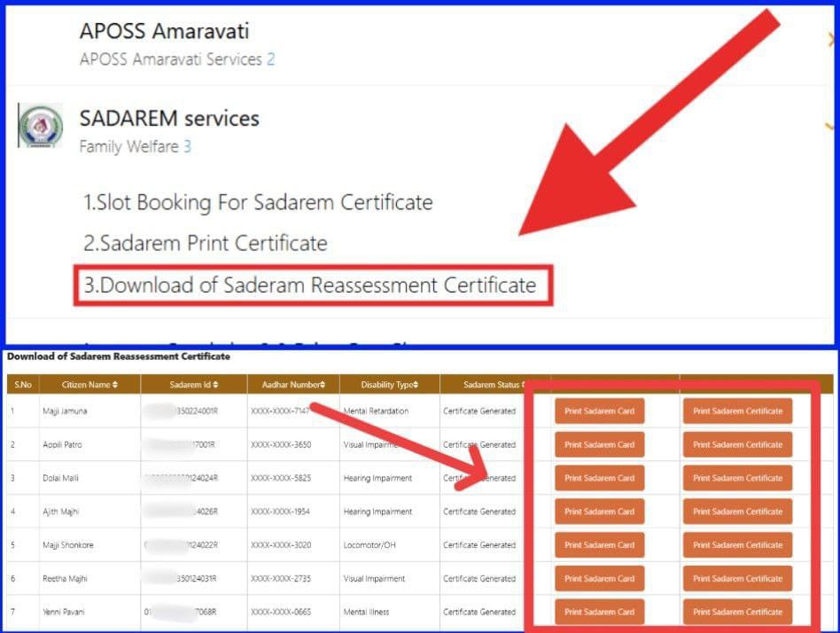
Task: Open Sadarem Print Certificate option
Action: [x=206, y=243]
